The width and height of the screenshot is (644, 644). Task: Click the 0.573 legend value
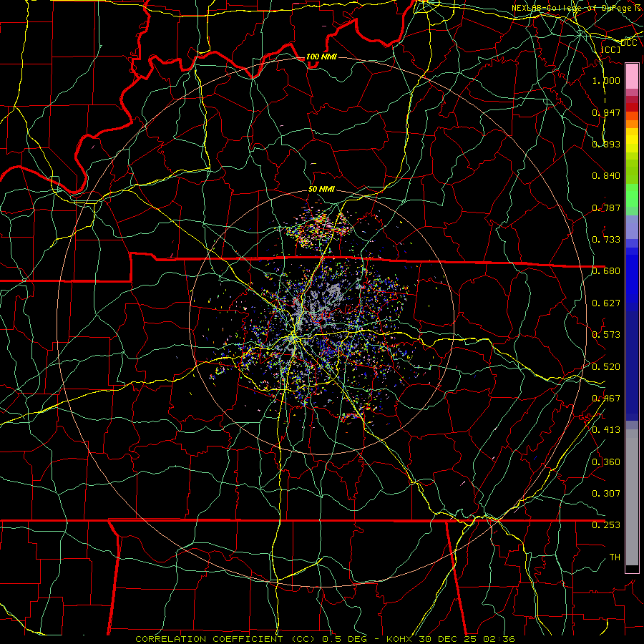[606, 335]
